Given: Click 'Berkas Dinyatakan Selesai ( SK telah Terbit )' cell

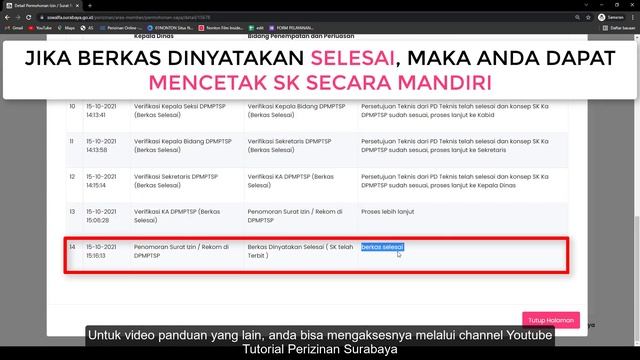Looking at the screenshot, I should point(300,251).
